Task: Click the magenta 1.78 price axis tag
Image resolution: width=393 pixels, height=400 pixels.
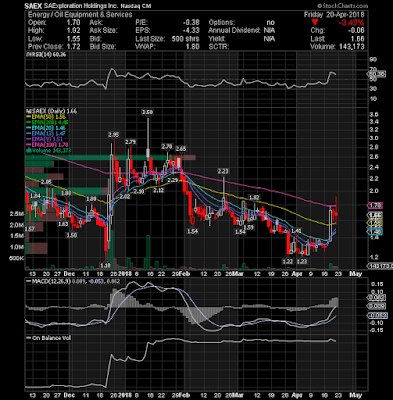Action: (375, 205)
